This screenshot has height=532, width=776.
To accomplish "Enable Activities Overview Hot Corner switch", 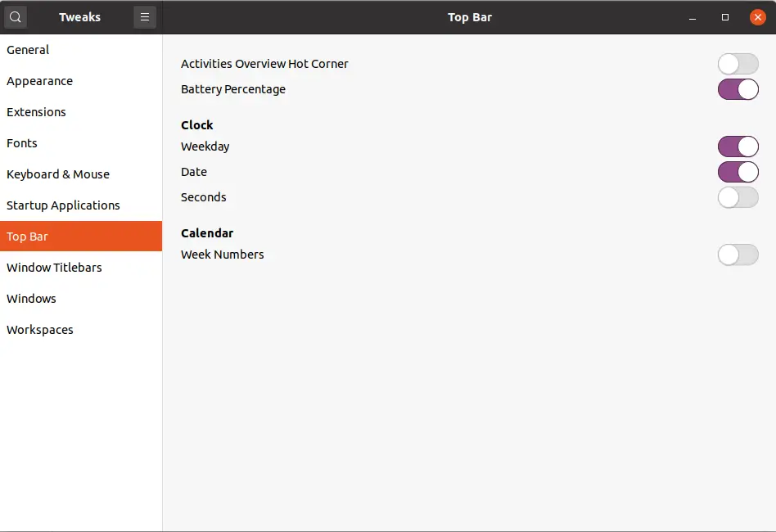I will click(738, 64).
